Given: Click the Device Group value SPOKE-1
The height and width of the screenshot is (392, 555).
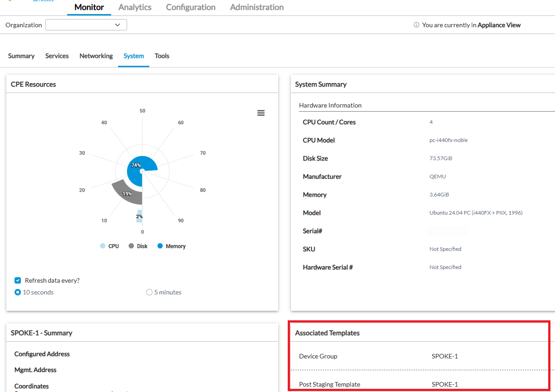Looking at the screenshot, I should coord(445,356).
